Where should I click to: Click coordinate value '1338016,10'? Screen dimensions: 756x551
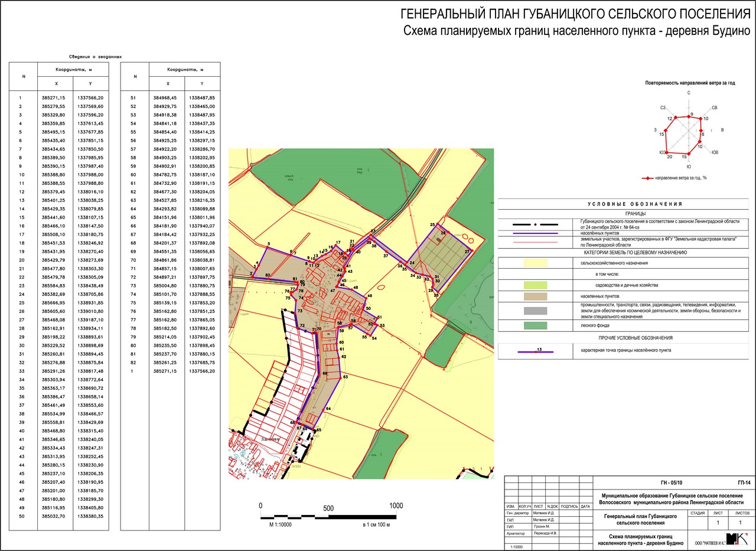tap(89, 191)
